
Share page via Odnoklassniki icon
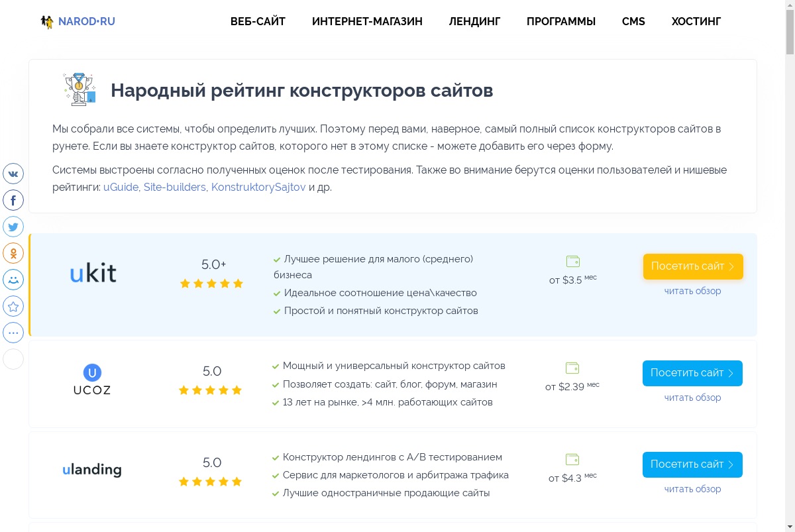tap(13, 253)
